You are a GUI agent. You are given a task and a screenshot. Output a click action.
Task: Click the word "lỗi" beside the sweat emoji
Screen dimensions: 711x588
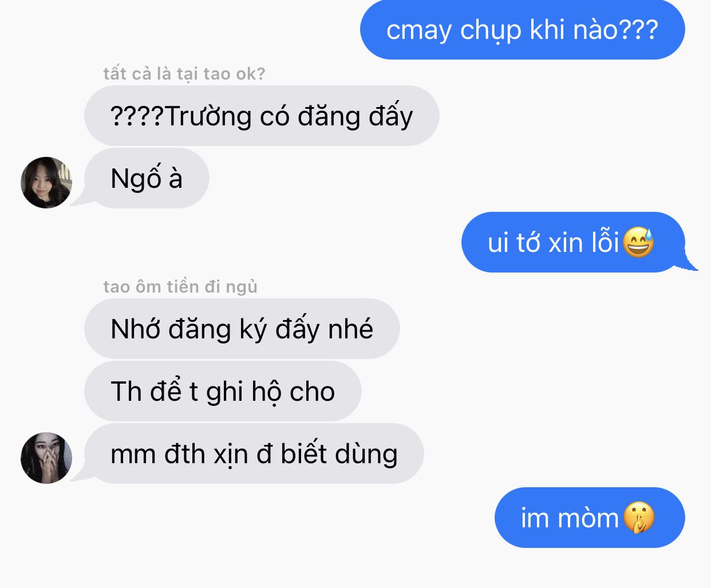pyautogui.click(x=605, y=241)
